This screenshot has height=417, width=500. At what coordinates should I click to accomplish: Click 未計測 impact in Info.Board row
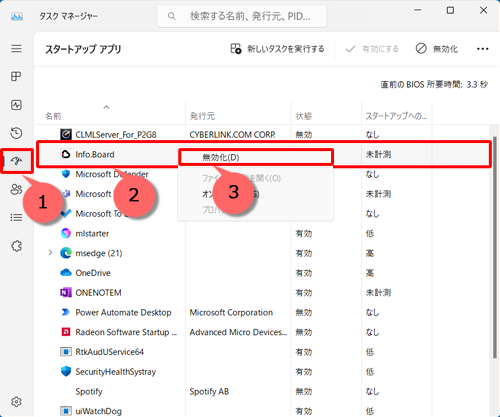[378, 154]
